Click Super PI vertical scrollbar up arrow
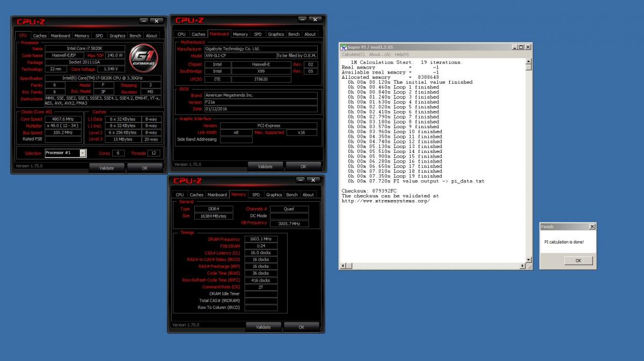The width and height of the screenshot is (644, 361). click(529, 61)
